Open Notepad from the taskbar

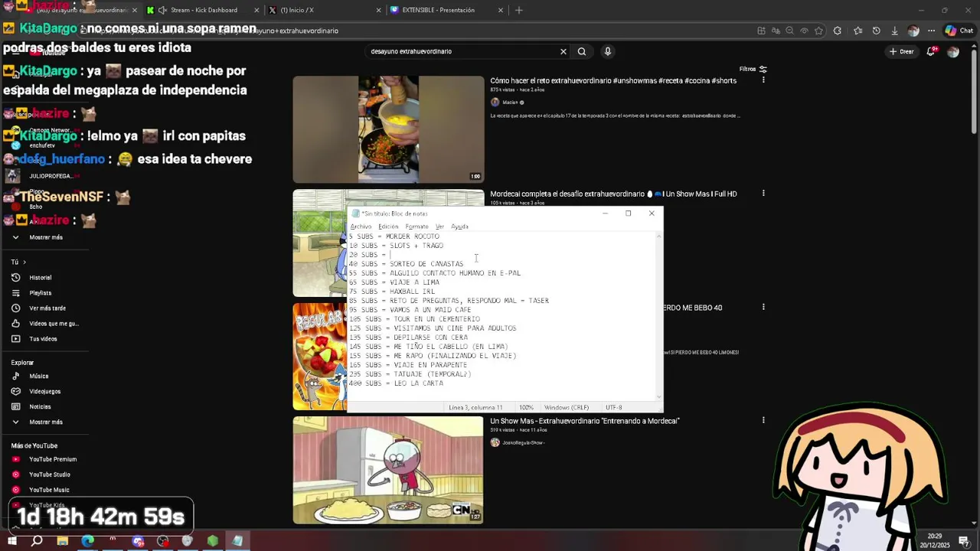pyautogui.click(x=237, y=541)
